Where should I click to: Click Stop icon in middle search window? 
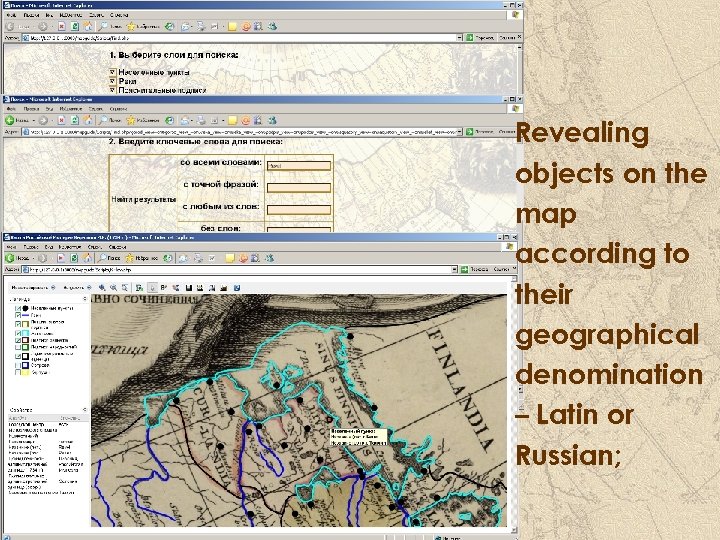[61, 120]
